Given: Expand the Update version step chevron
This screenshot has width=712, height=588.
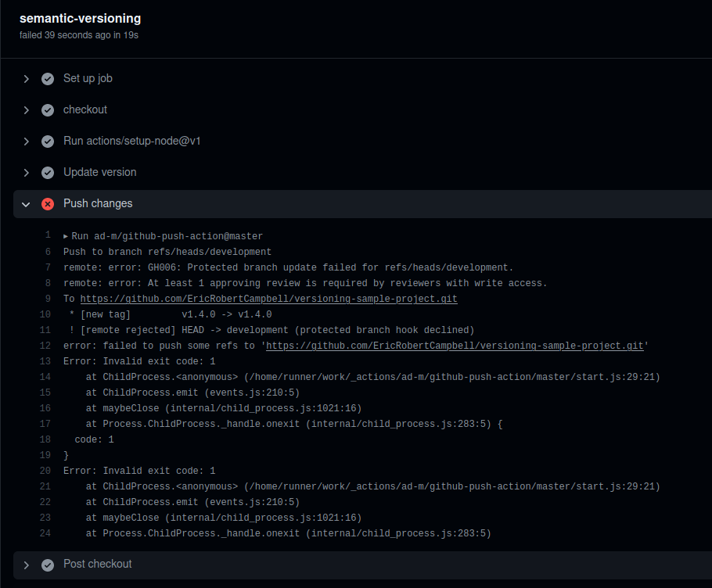Looking at the screenshot, I should coord(27,173).
